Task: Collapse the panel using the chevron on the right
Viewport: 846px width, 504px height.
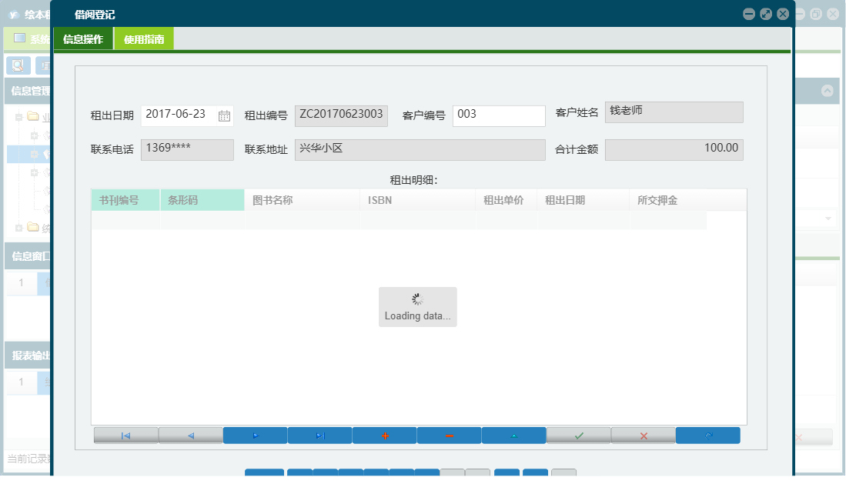Action: (828, 90)
